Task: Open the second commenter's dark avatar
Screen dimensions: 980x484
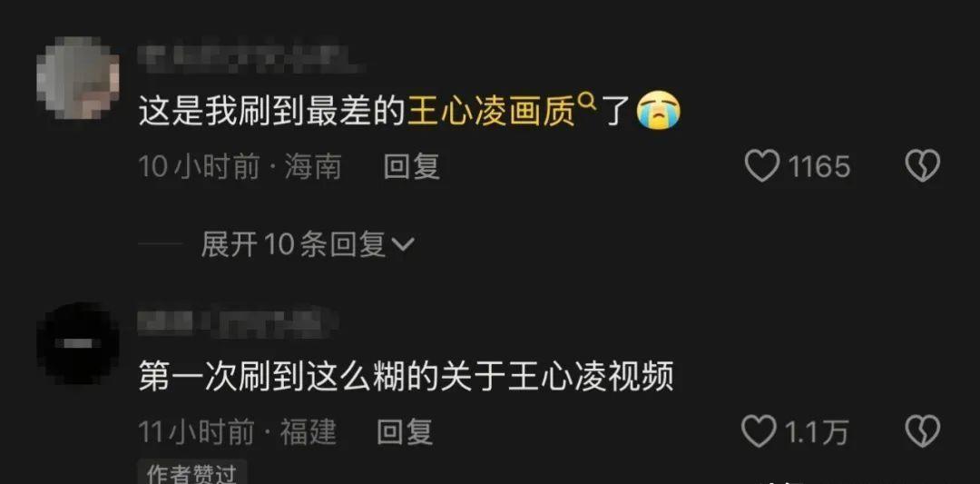Action: (x=78, y=342)
